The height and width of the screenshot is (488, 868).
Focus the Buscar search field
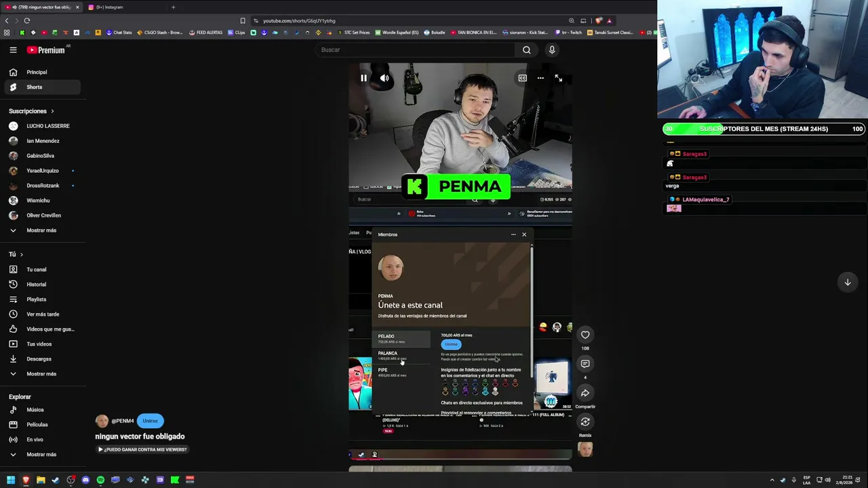pyautogui.click(x=416, y=49)
